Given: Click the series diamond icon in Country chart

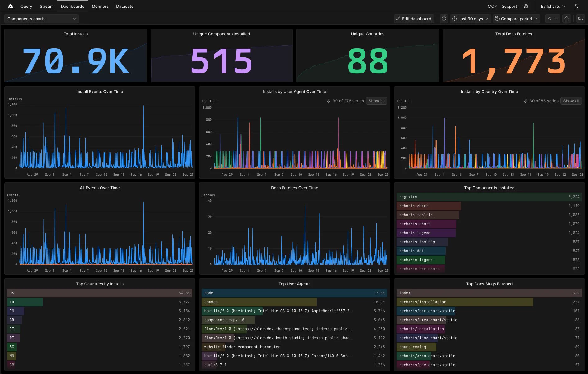Looking at the screenshot, I should pyautogui.click(x=525, y=101).
